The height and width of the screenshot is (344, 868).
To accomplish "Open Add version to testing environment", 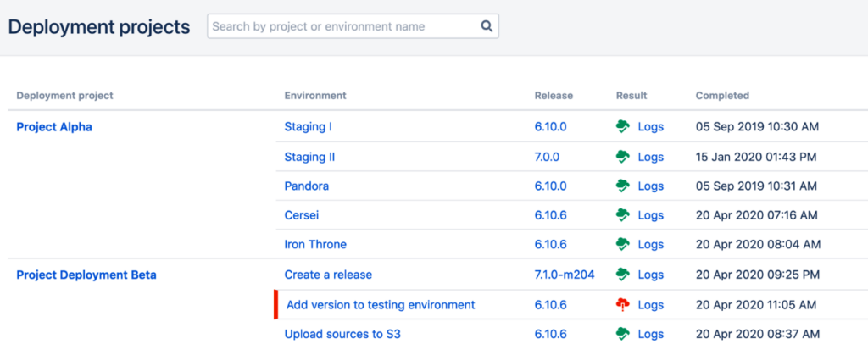I will (x=381, y=304).
